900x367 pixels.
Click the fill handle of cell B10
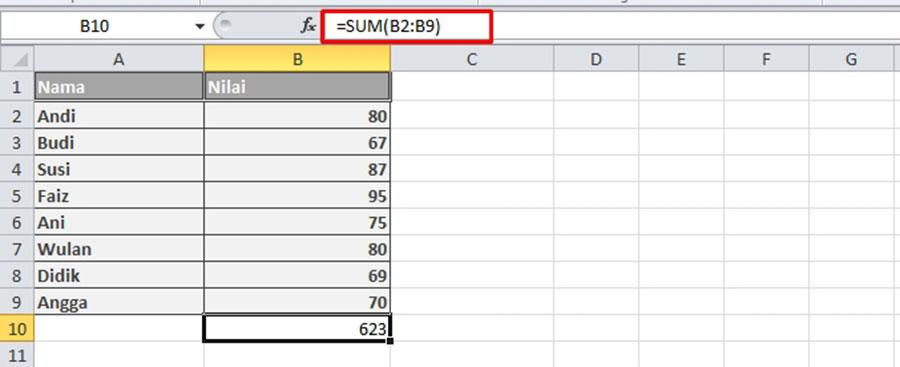point(390,341)
